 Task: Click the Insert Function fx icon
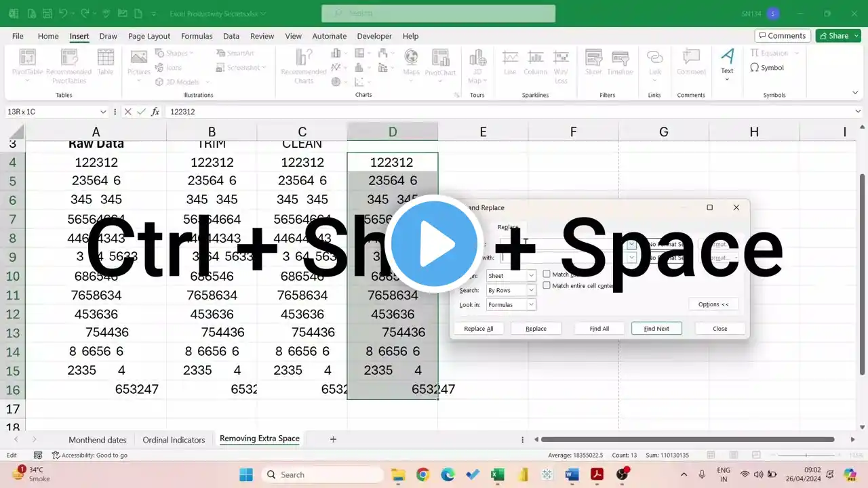[x=155, y=112]
